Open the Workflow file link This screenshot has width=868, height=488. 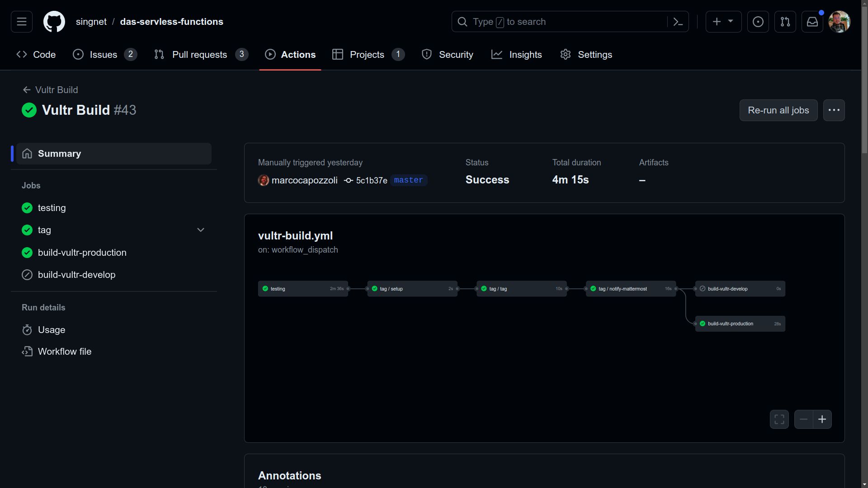point(114,352)
